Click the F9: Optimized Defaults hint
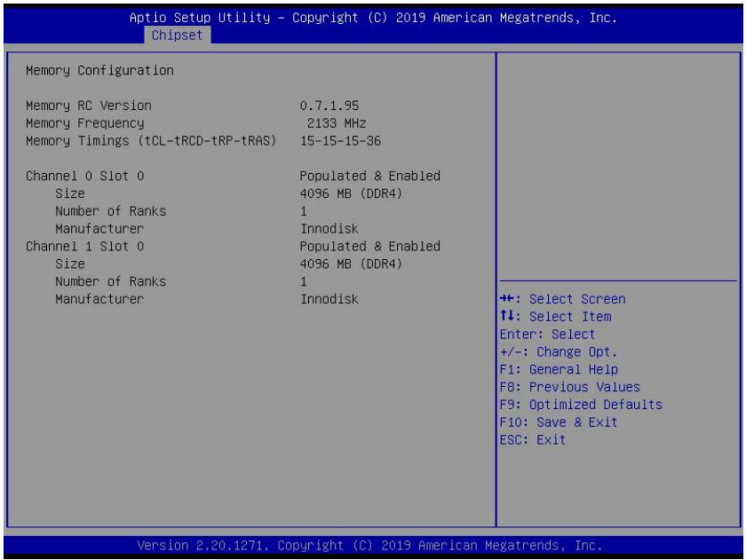 (581, 405)
